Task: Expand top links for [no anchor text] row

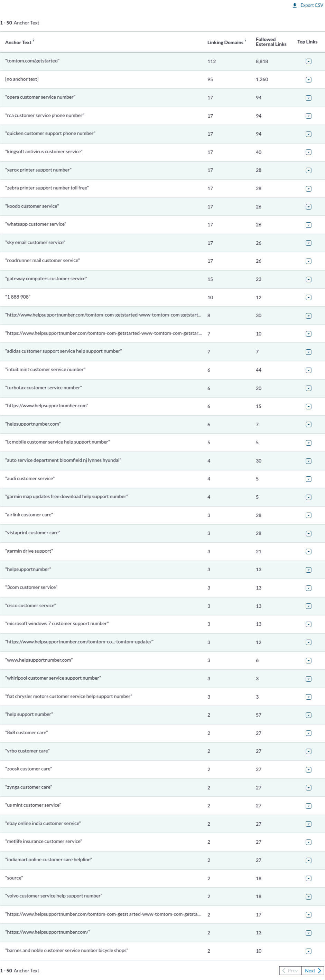Action: pyautogui.click(x=309, y=79)
